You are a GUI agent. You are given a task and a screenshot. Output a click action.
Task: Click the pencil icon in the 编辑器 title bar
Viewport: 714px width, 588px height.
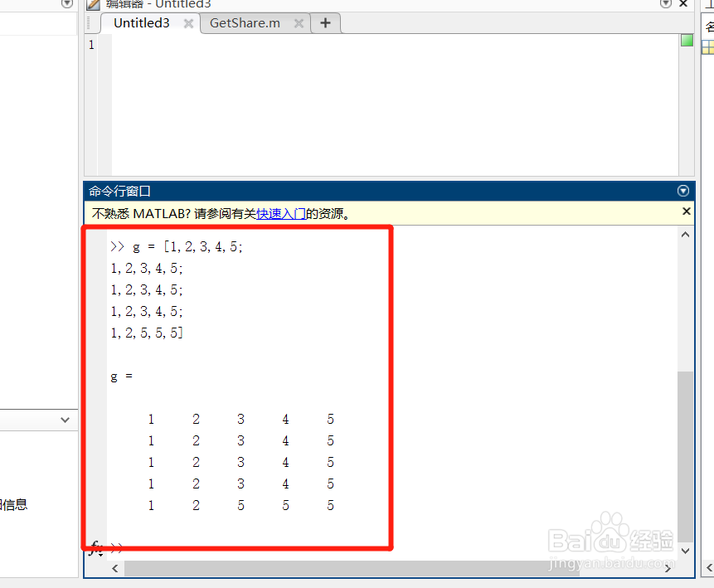click(x=94, y=4)
